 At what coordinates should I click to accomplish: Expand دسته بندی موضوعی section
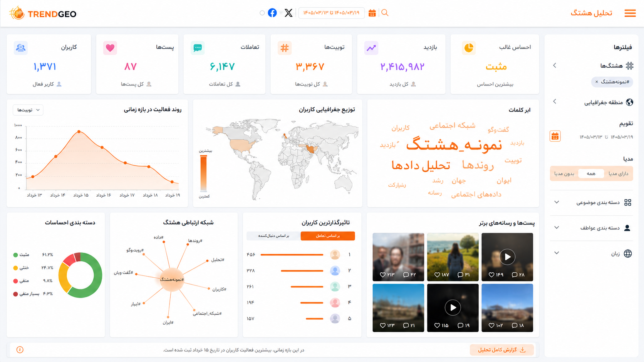point(557,202)
